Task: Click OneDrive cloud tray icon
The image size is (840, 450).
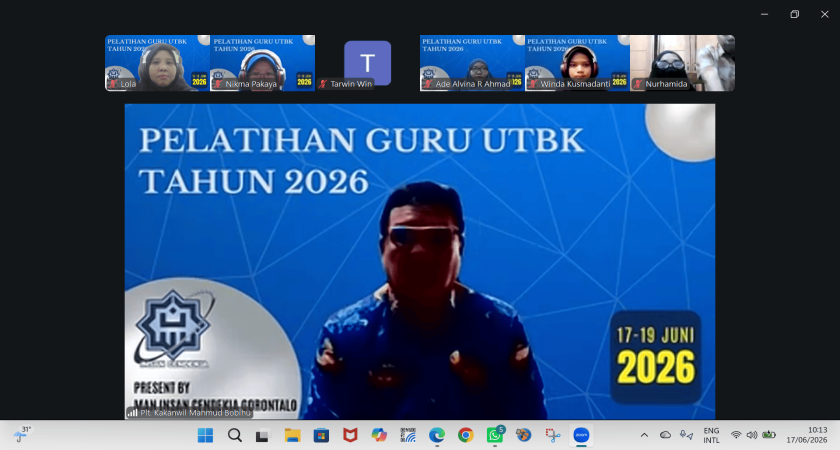Action: coord(665,435)
